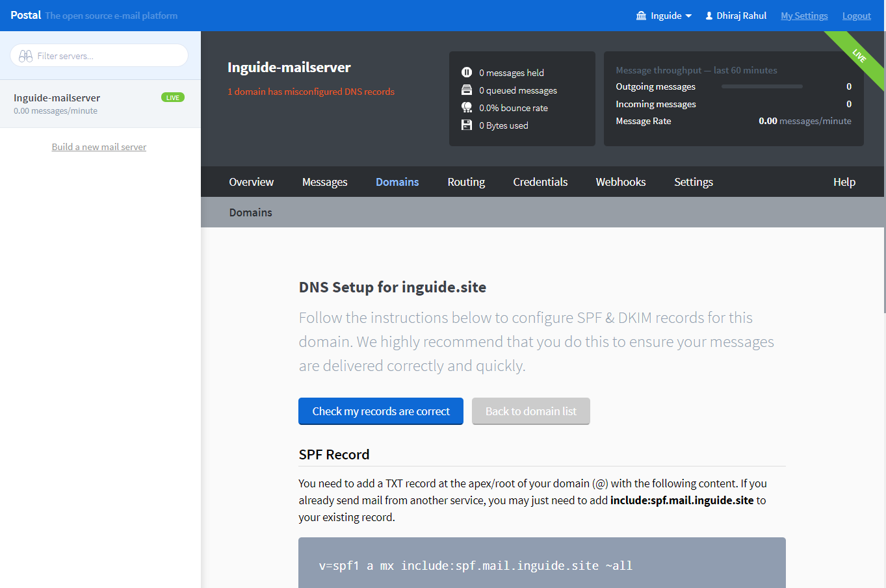Viewport: 886px width, 588px height.
Task: Click the disk icon beside "0 Bytes used"
Action: (467, 125)
